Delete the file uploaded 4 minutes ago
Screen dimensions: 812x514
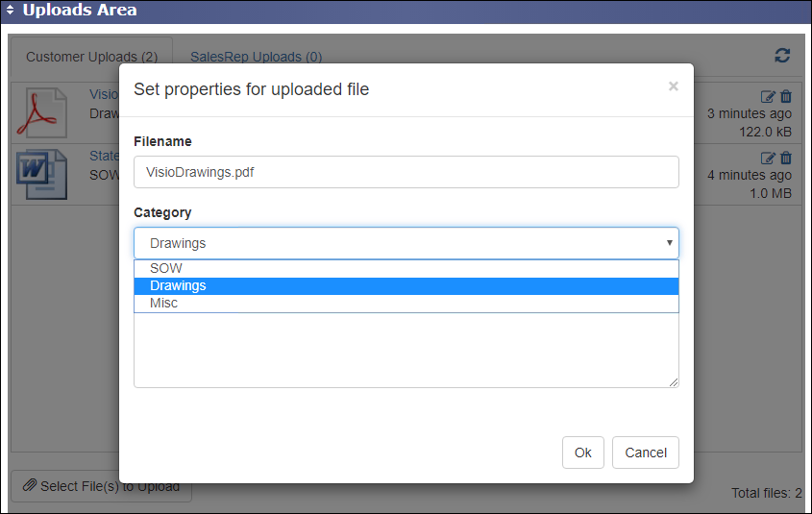tap(786, 158)
